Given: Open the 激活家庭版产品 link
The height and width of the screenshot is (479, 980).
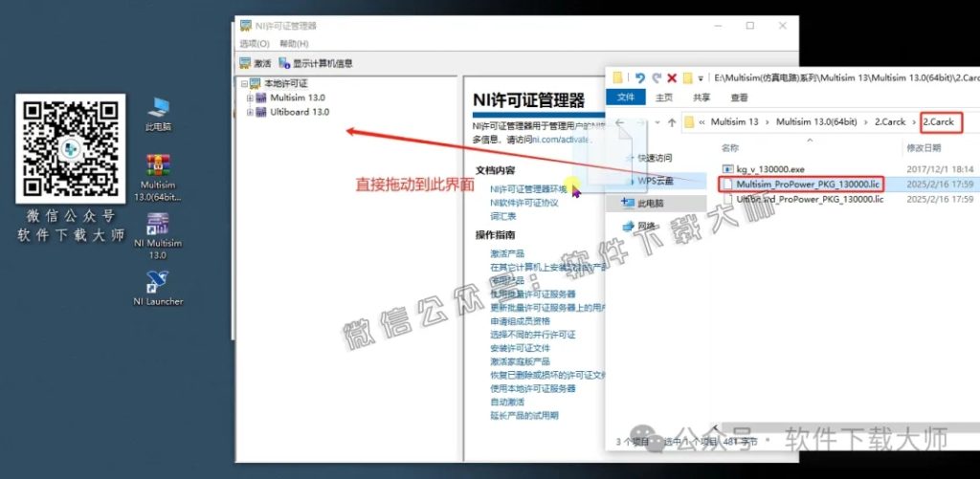Looking at the screenshot, I should pos(520,361).
